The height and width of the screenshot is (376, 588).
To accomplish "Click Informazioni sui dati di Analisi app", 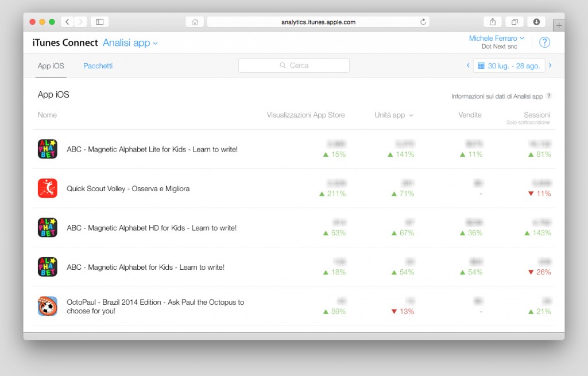I will 497,96.
